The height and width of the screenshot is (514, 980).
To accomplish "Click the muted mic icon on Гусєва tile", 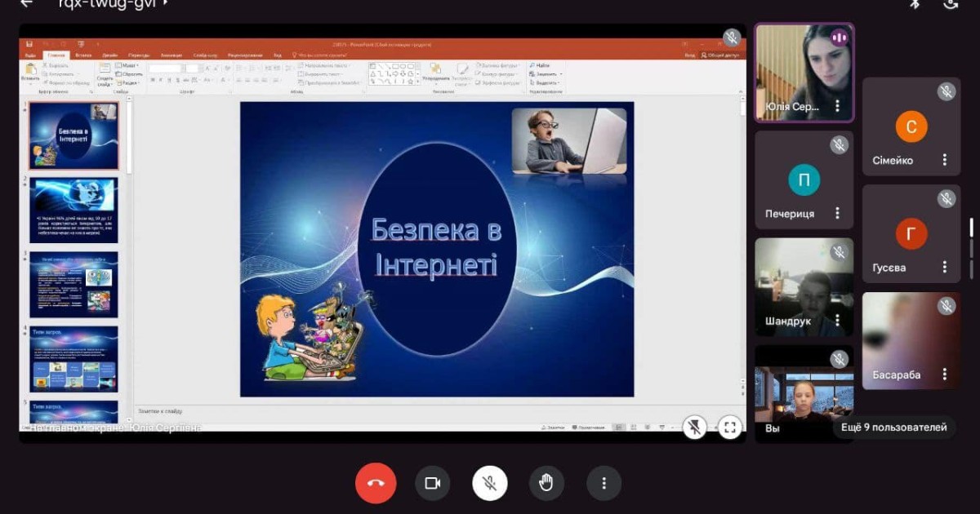I will click(x=947, y=198).
